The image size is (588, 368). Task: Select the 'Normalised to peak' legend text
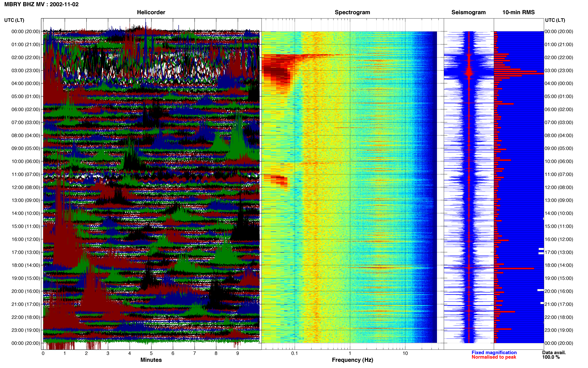pyautogui.click(x=494, y=357)
